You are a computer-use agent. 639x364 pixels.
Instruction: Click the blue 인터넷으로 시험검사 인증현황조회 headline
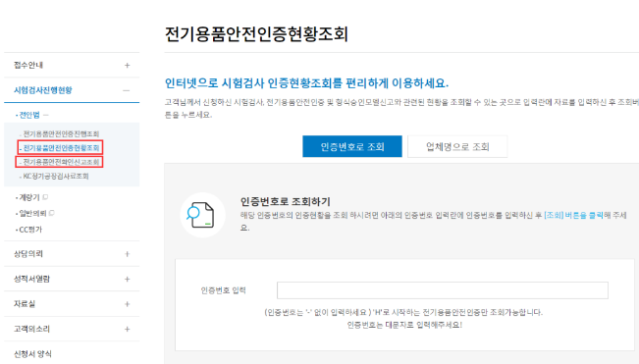(x=306, y=83)
